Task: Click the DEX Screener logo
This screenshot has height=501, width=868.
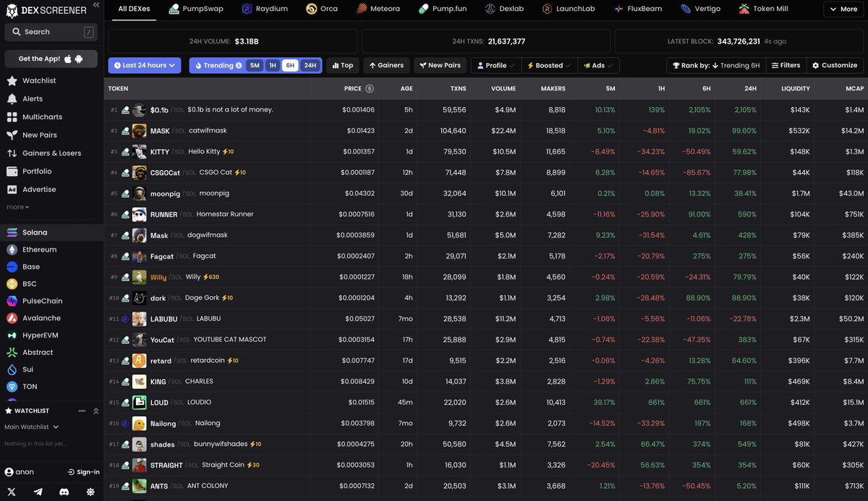Action: click(x=46, y=11)
